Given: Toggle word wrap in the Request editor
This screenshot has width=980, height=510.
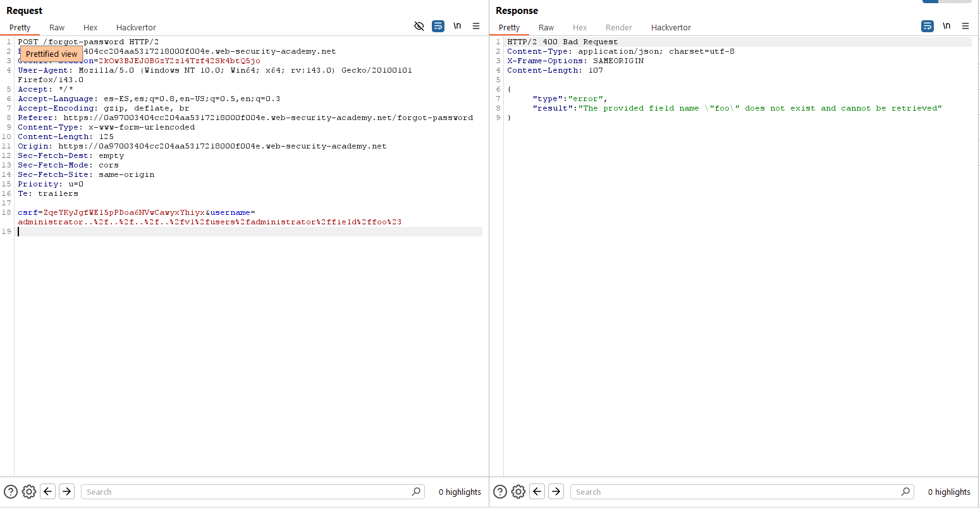Looking at the screenshot, I should (x=438, y=26).
